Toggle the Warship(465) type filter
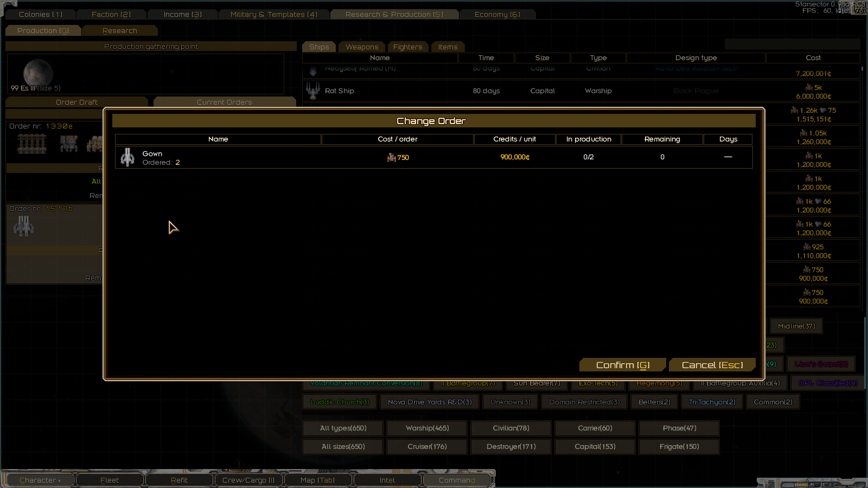The image size is (868, 488). coord(427,428)
